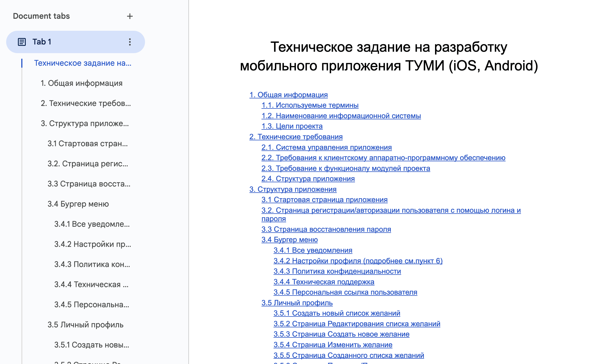Screen dimensions: 589x364
Task: Click the Tab 1 document icon
Action: [22, 42]
